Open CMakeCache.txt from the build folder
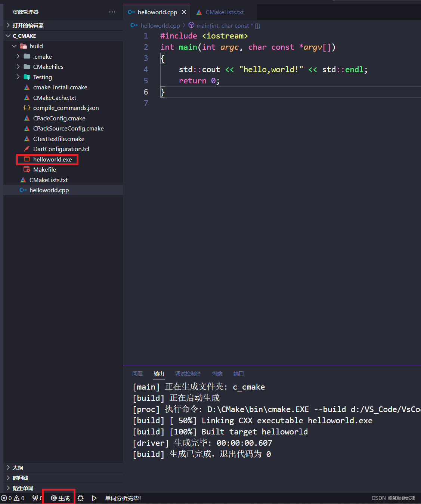This screenshot has height=504, width=421. [x=55, y=98]
